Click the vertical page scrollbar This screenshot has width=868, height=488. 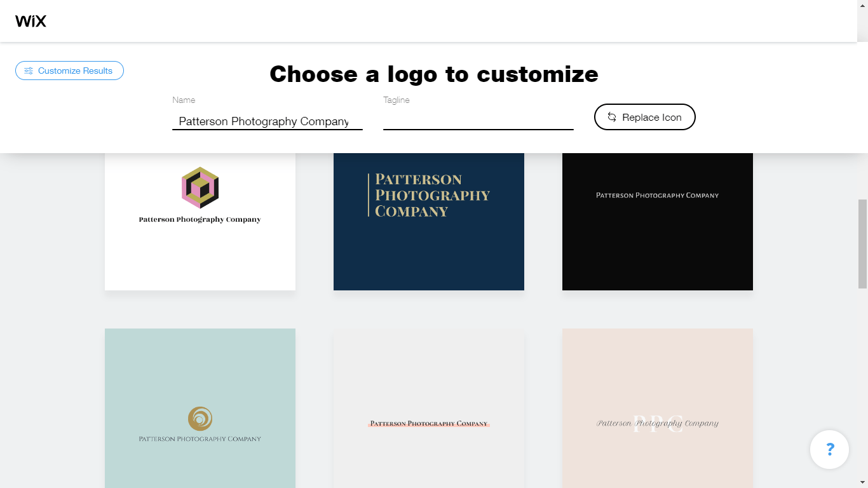tap(862, 243)
